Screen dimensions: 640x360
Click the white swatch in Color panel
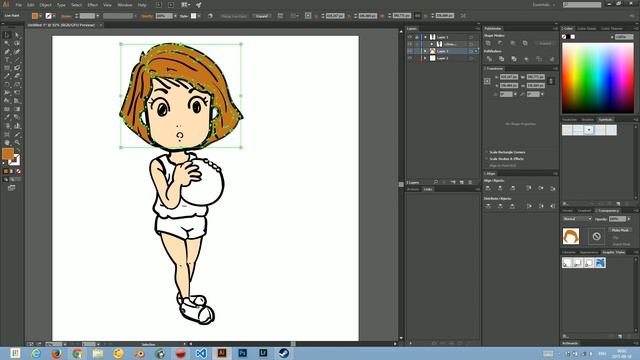[x=573, y=37]
